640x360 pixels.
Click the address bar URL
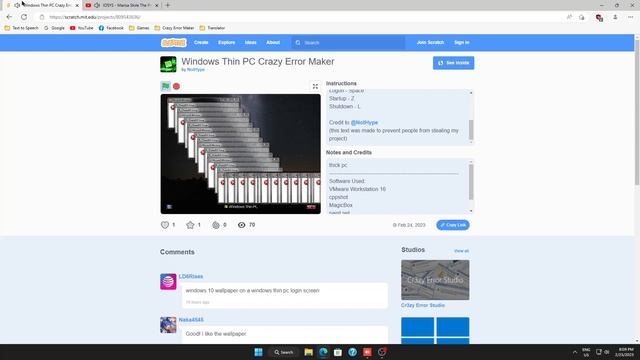tap(95, 17)
